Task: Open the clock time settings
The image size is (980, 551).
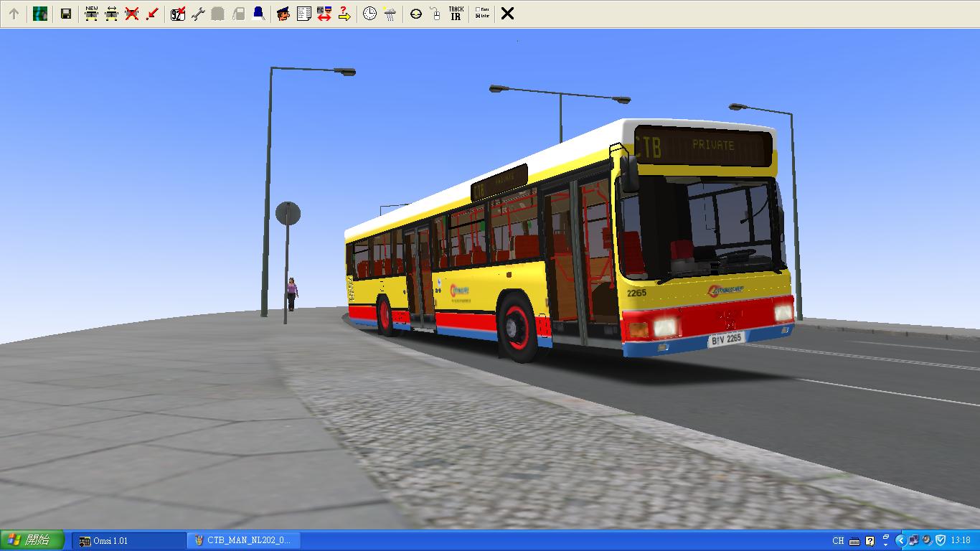Action: [x=369, y=14]
